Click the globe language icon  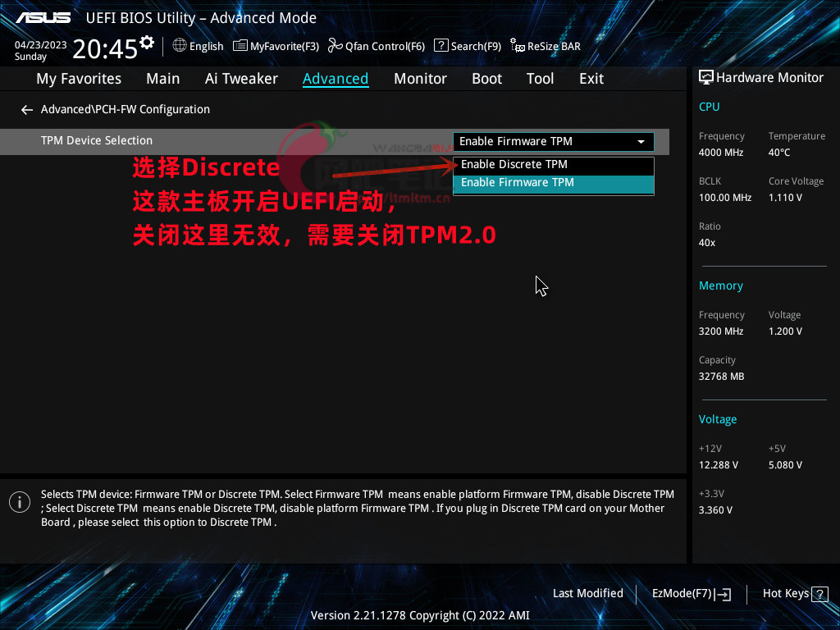click(x=180, y=46)
